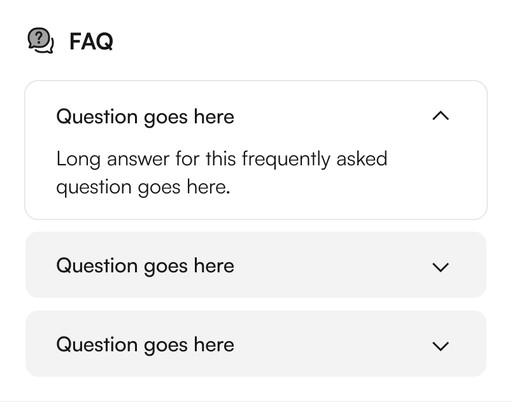512x402 pixels.
Task: Click the word 'Long' starting the answer
Action: (78, 159)
